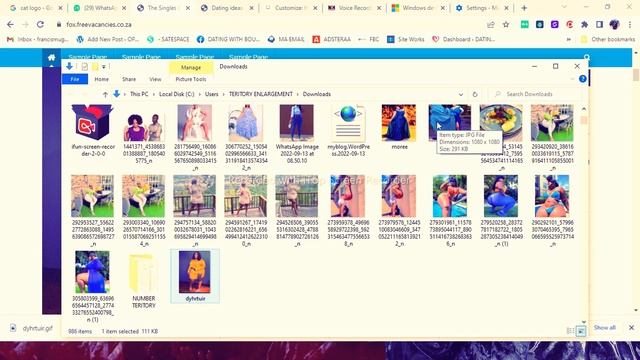Click the website home icon
The height and width of the screenshot is (360, 640).
[x=51, y=58]
